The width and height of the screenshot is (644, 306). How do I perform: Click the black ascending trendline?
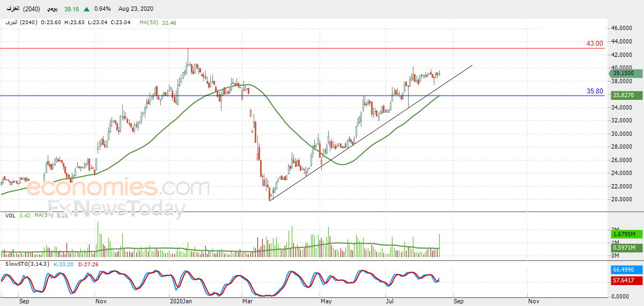coord(370,133)
